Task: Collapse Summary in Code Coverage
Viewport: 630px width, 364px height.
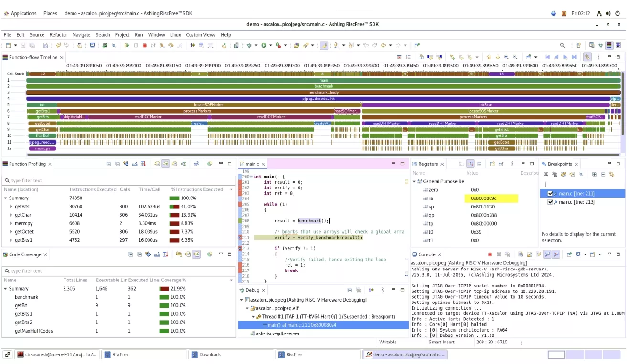Action: (5, 289)
